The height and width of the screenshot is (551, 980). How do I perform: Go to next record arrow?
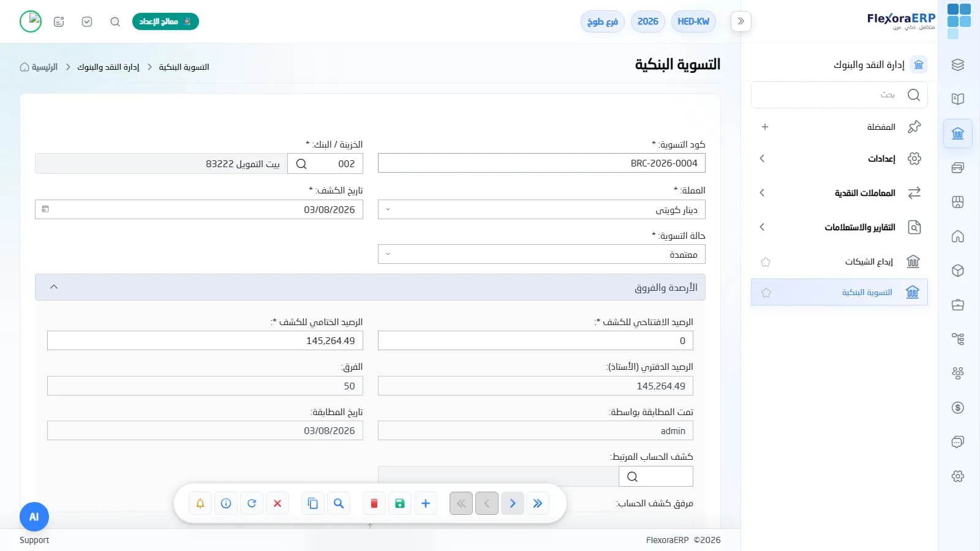point(513,503)
